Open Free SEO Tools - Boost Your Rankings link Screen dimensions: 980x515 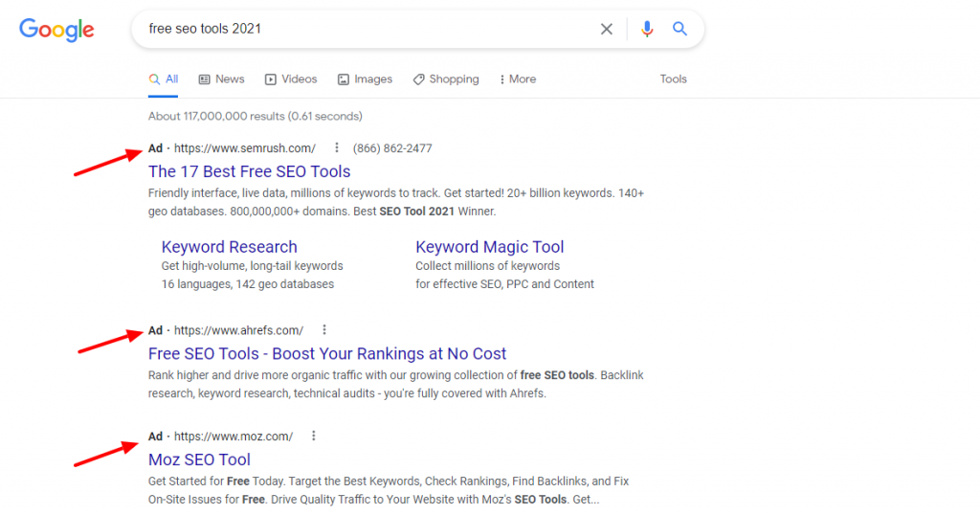327,354
